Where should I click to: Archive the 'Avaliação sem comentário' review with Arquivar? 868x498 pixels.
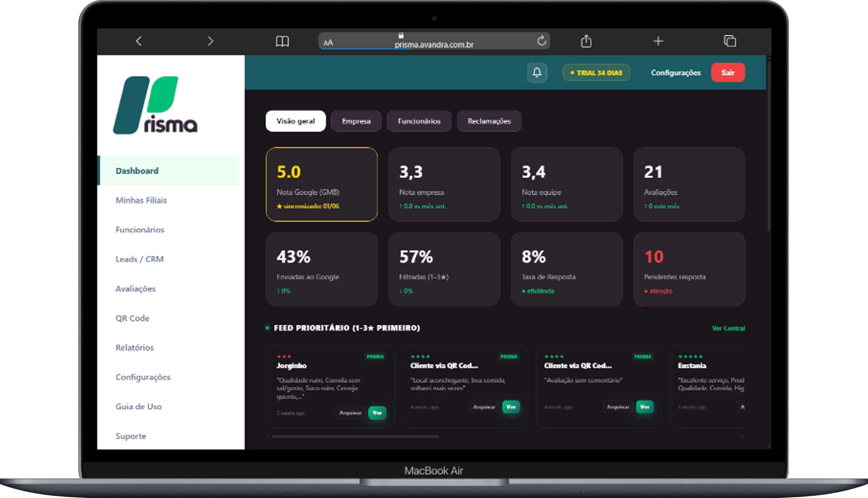618,407
